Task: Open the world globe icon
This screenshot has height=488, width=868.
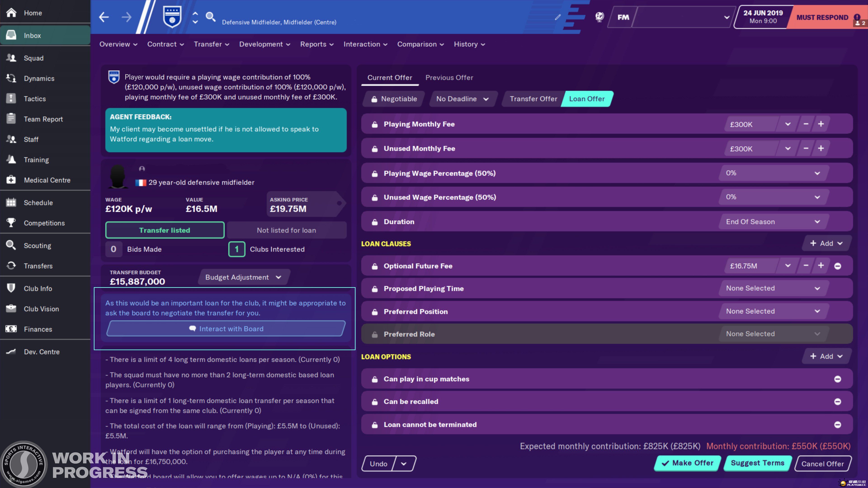Action: pos(599,17)
